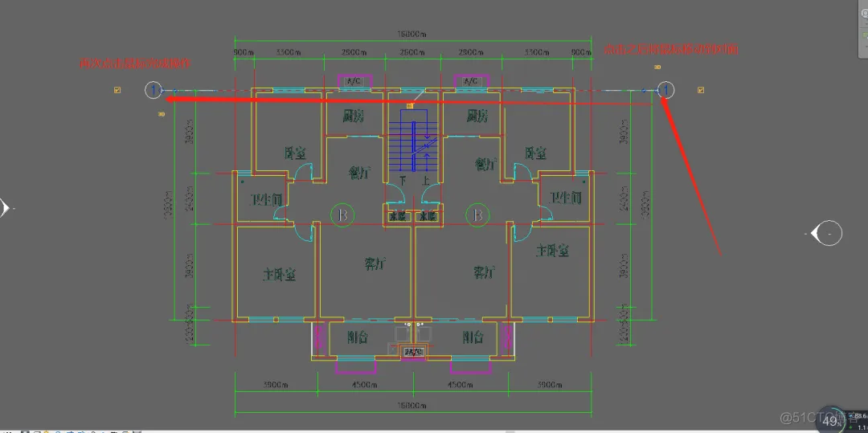Click the 16000m overall dimension text at the bottom
The image size is (868, 433).
point(413,406)
